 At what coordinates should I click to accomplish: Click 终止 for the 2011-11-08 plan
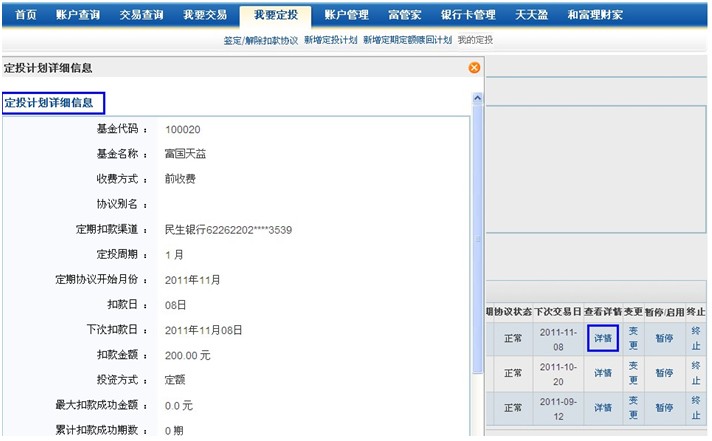click(x=696, y=339)
